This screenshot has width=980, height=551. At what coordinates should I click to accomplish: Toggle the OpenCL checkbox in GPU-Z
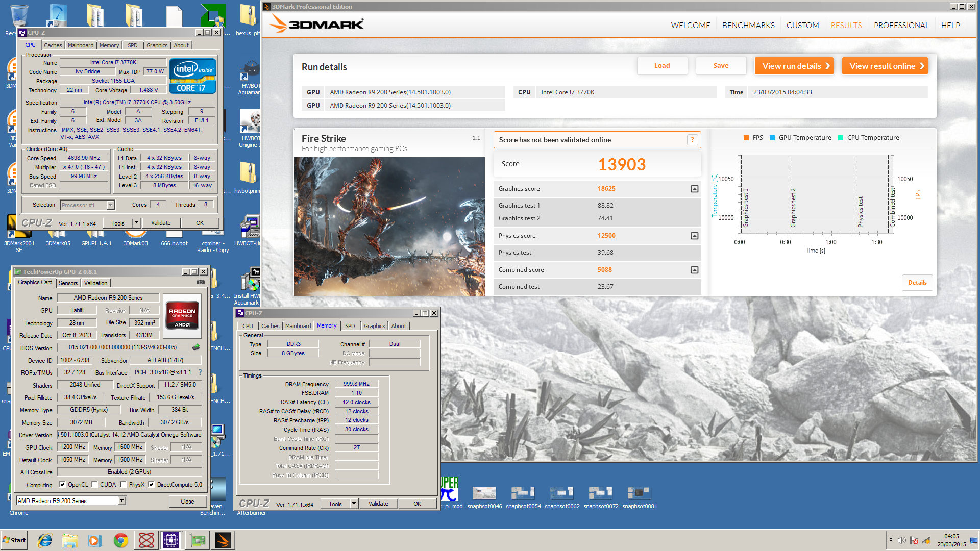tap(62, 485)
